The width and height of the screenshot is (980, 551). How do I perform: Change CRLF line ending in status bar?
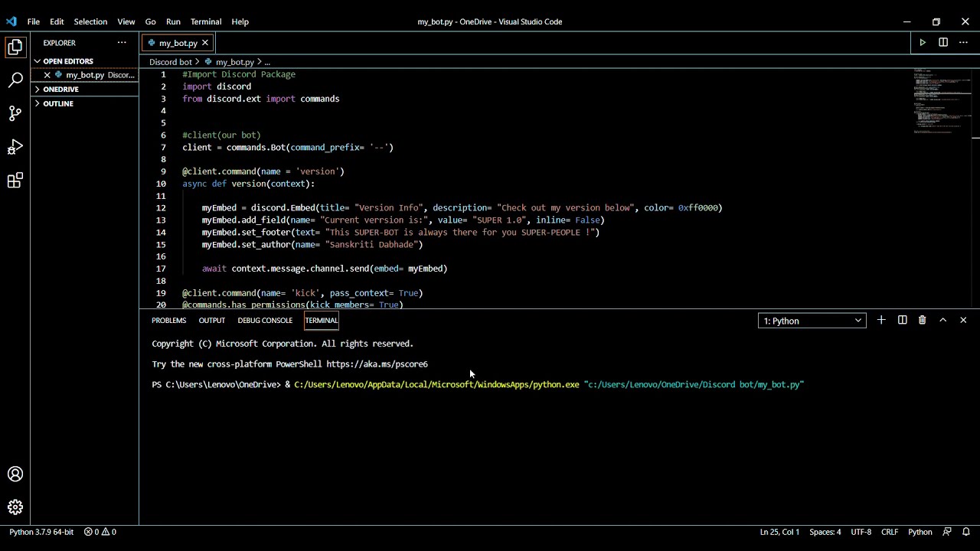click(x=889, y=532)
